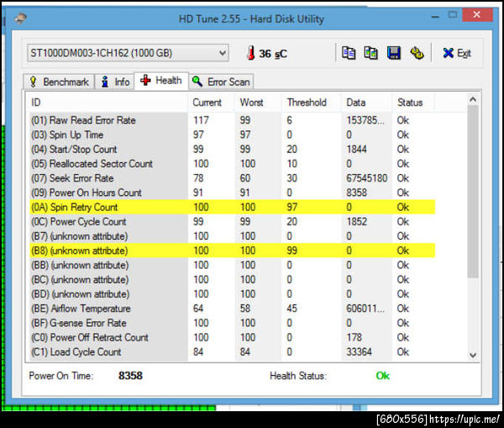Select the Power Cycle Count row
This screenshot has height=428, width=504.
click(232, 222)
